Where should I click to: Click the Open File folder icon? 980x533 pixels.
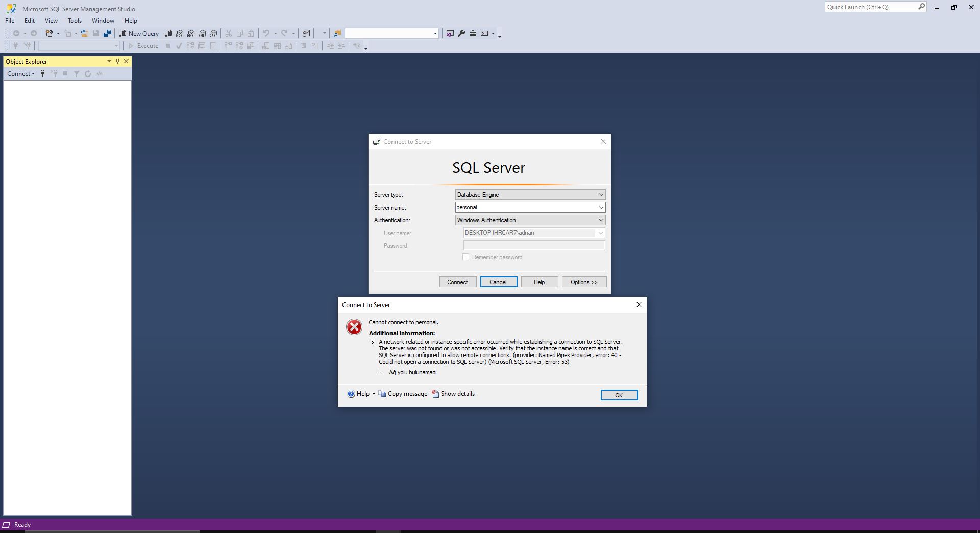pos(85,33)
